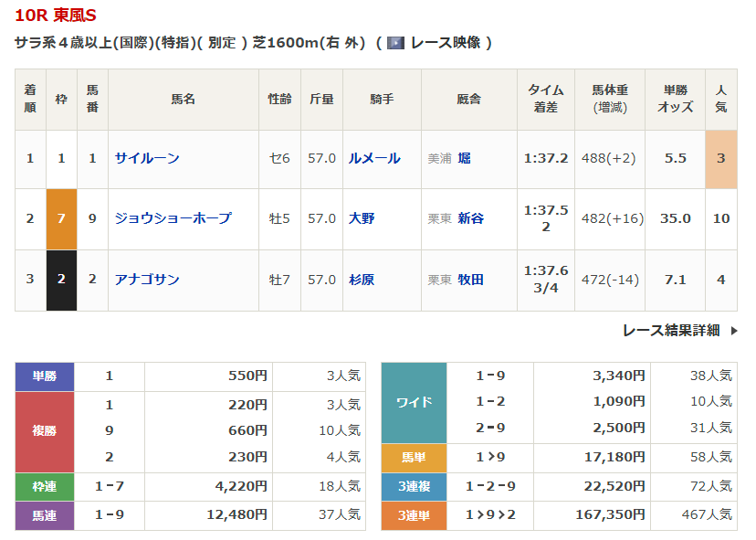
Task: Open jockey 杉原's profile
Action: point(362,280)
